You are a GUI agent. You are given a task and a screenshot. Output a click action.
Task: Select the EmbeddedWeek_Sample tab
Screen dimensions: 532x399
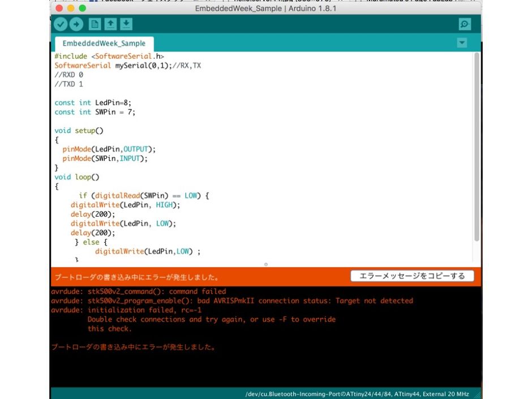[x=104, y=44]
